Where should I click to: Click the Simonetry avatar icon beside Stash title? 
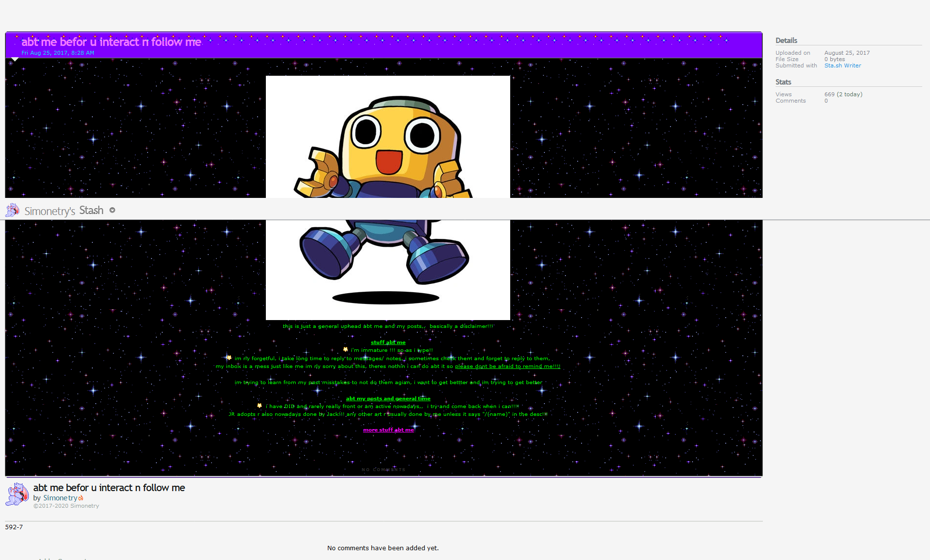point(12,210)
